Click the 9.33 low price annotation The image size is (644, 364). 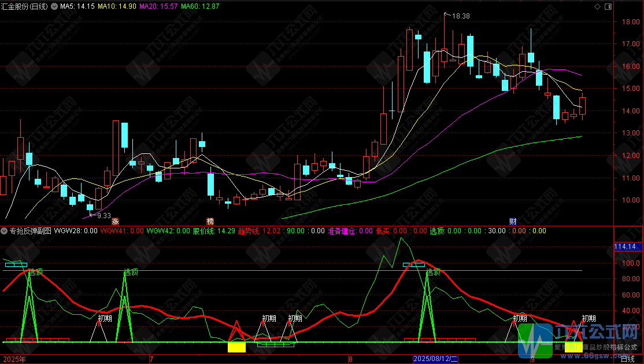point(103,215)
